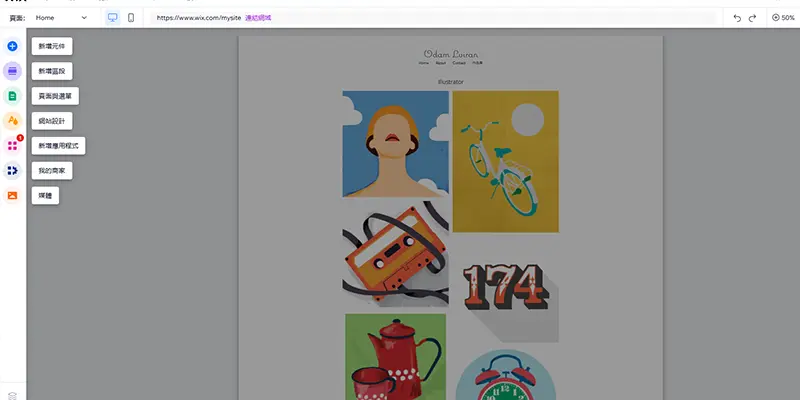
Task: Click the Home menu item on site
Action: tap(423, 63)
